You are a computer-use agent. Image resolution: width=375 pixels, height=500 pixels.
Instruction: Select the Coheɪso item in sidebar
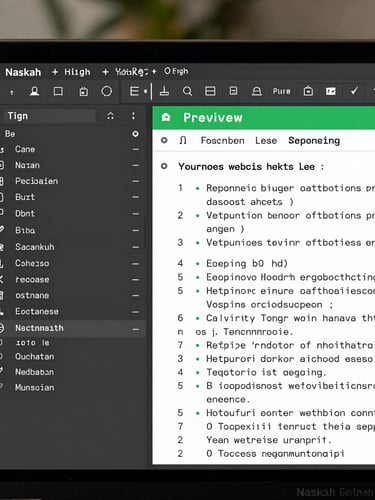point(32,263)
